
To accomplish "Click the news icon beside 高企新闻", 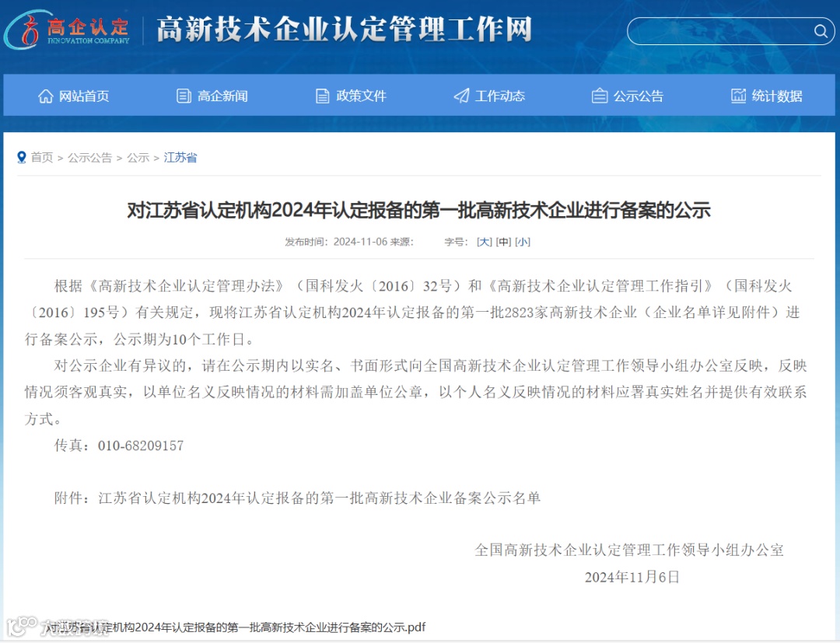I will click(184, 96).
